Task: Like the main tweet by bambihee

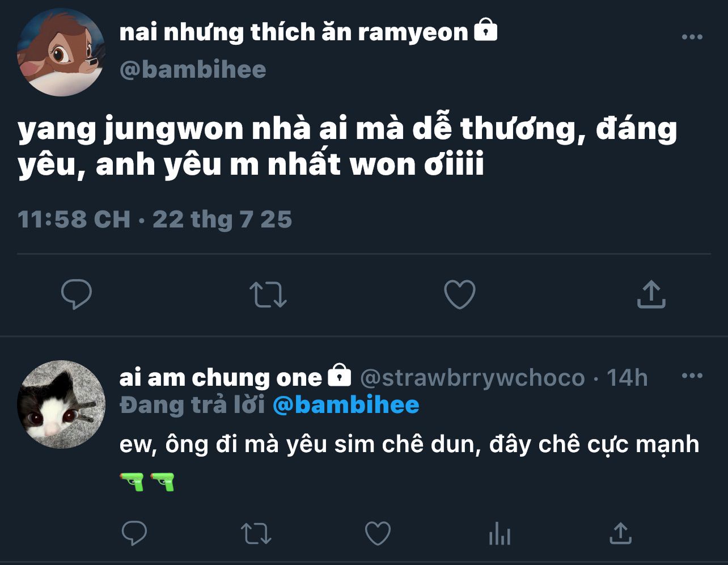Action: [459, 294]
